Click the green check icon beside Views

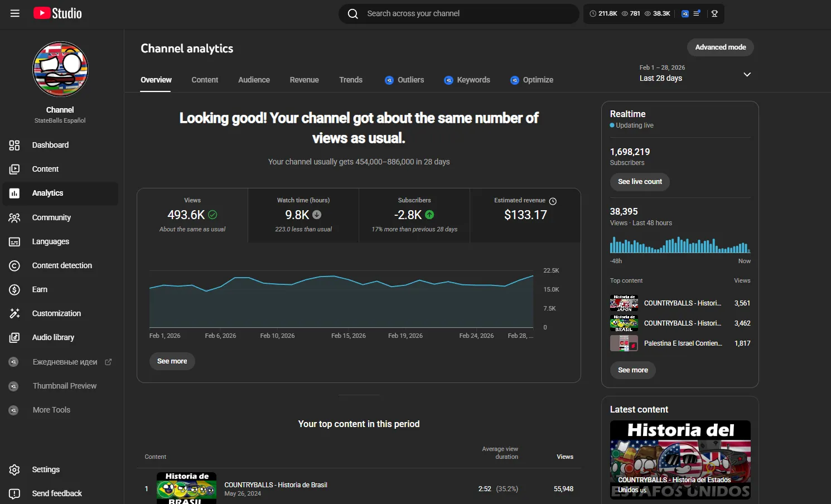tap(212, 215)
